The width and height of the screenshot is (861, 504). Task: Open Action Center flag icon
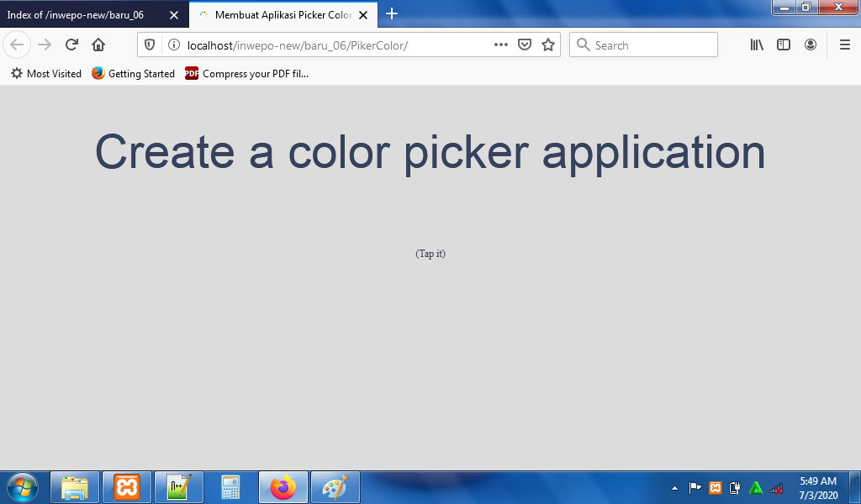pos(695,487)
